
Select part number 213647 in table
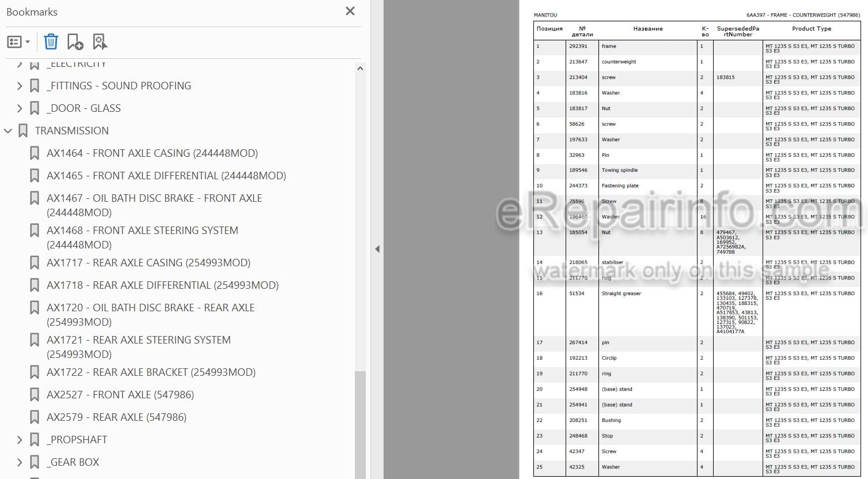point(578,62)
